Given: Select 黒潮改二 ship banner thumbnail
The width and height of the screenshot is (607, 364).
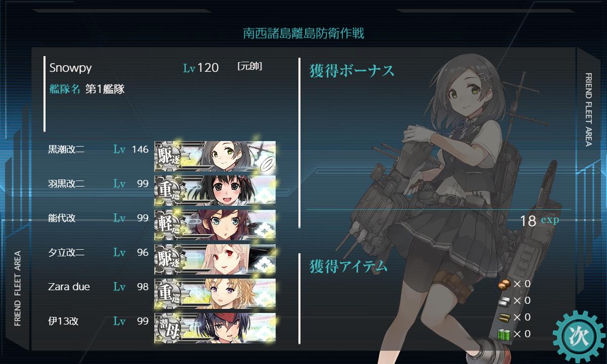Looking at the screenshot, I should (x=215, y=155).
